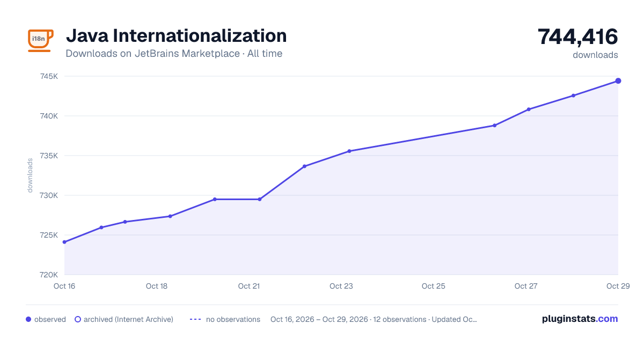Click the observed legend filled dot
The image size is (644, 338).
tap(28, 319)
